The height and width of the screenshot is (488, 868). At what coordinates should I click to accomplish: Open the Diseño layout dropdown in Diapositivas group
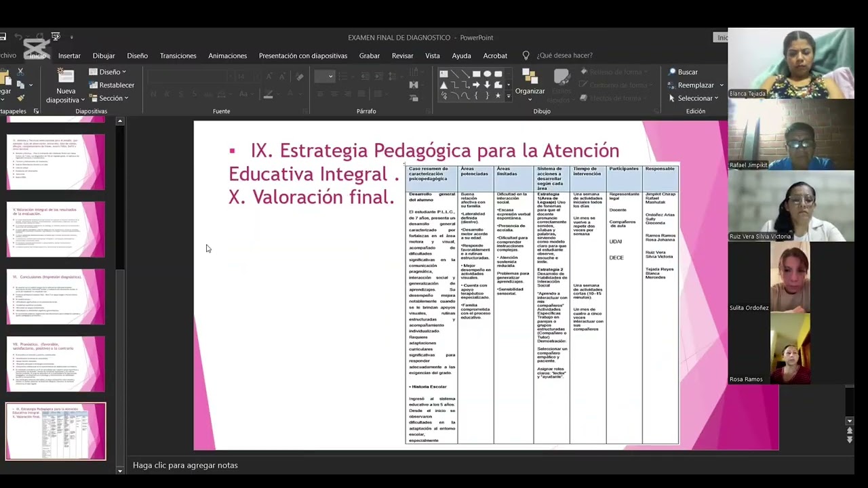pyautogui.click(x=107, y=72)
